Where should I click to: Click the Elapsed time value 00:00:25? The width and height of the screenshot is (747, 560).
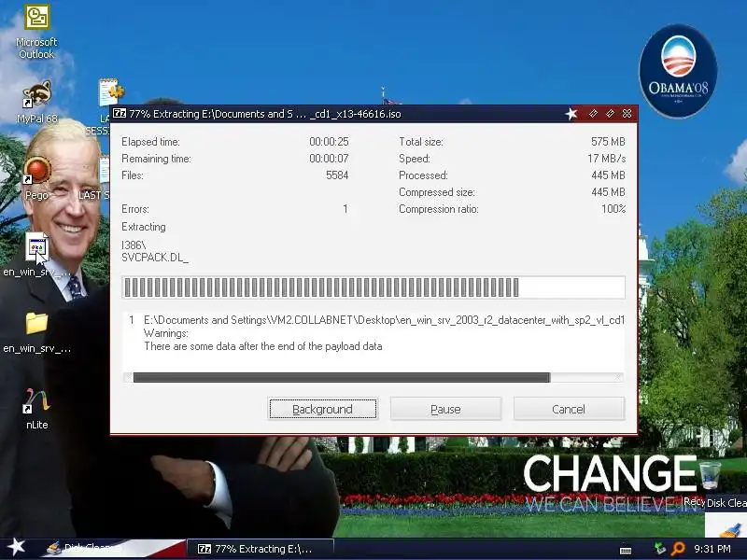pyautogui.click(x=329, y=142)
